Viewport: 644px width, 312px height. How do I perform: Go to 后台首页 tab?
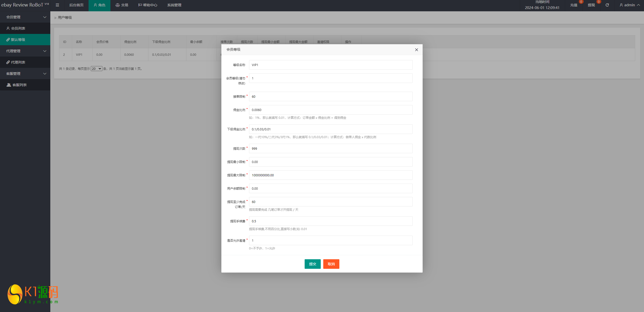(x=76, y=5)
